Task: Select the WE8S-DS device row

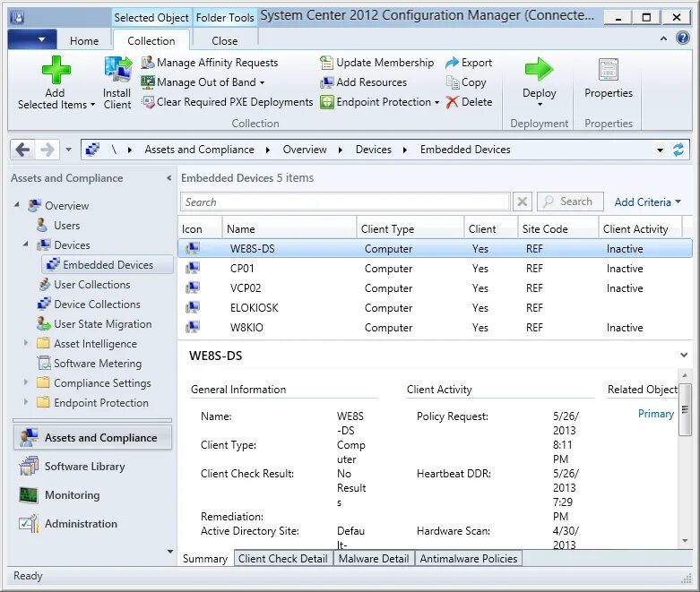Action: tap(435, 248)
